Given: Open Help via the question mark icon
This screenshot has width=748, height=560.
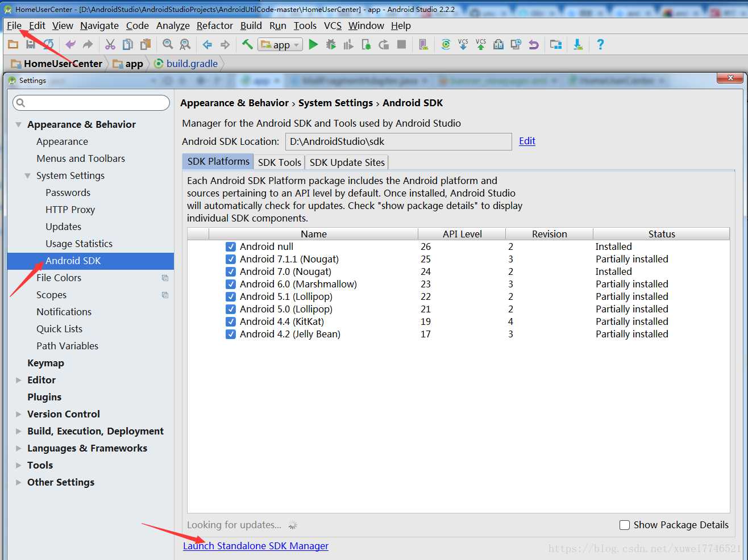Looking at the screenshot, I should [x=601, y=44].
